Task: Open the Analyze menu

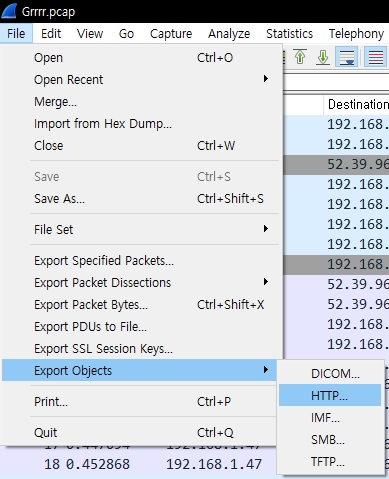Action: [229, 34]
